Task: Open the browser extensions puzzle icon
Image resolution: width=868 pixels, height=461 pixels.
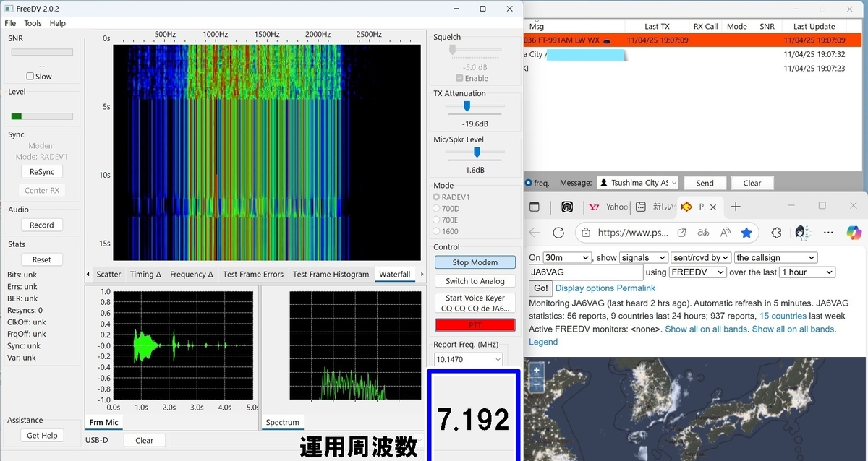Action: tap(777, 233)
